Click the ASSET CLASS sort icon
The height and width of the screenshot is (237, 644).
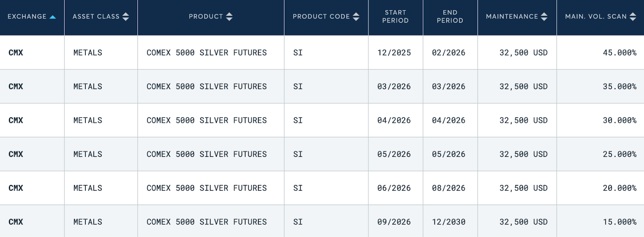coord(125,17)
